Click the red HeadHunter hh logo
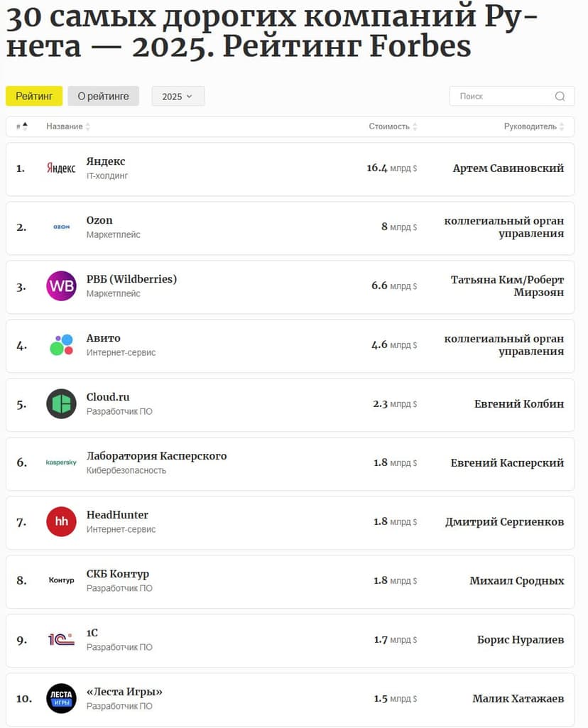The image size is (588, 728). click(61, 522)
